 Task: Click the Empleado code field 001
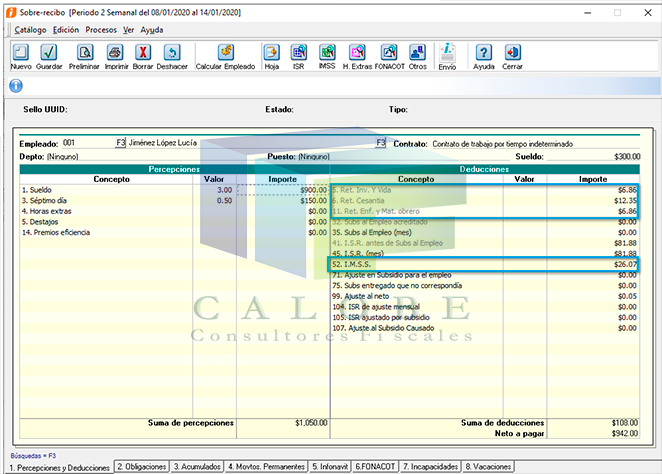(x=88, y=143)
